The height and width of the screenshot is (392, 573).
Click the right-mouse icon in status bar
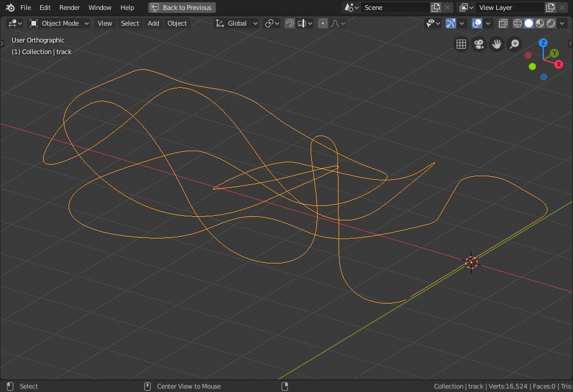[x=285, y=386]
